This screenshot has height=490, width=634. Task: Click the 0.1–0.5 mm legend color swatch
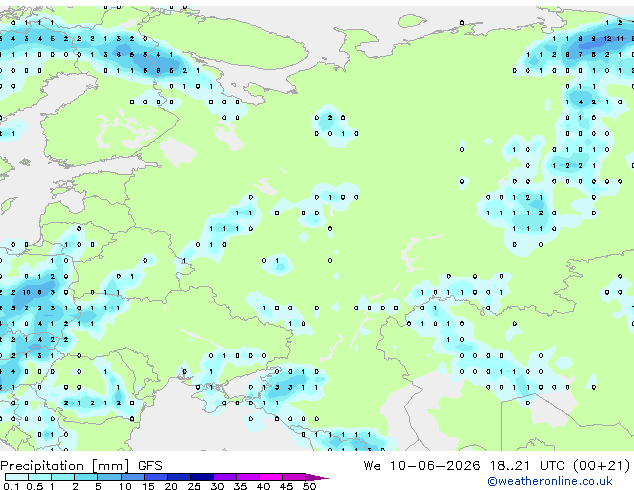point(17,477)
